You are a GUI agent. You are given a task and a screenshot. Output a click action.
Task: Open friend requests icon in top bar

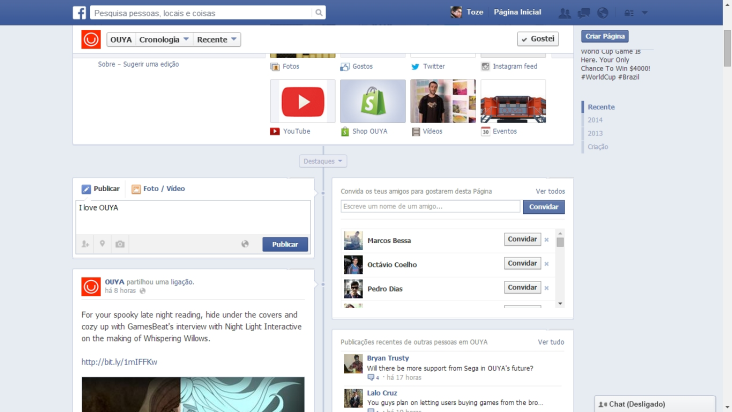click(564, 13)
